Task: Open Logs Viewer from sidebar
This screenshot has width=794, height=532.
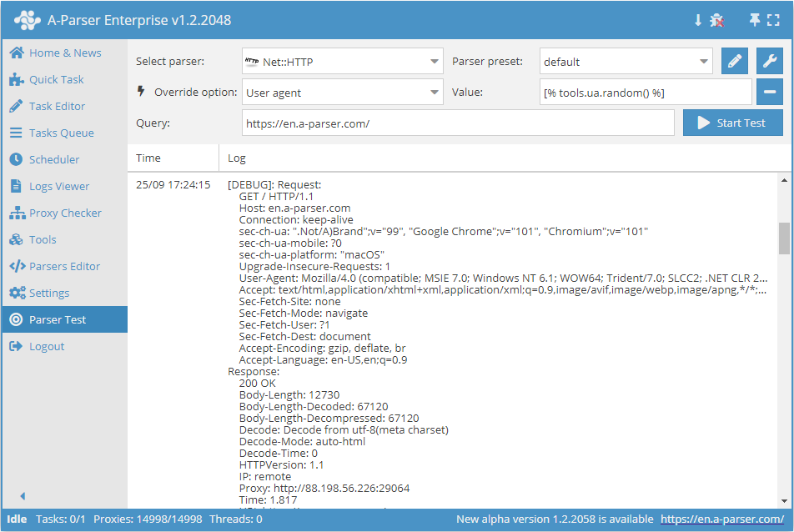Action: 58,186
